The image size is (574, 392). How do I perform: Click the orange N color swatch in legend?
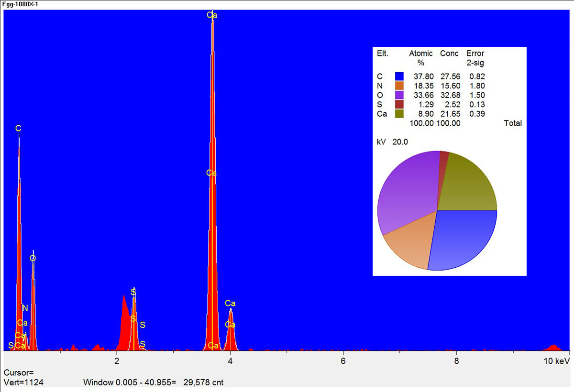(400, 86)
